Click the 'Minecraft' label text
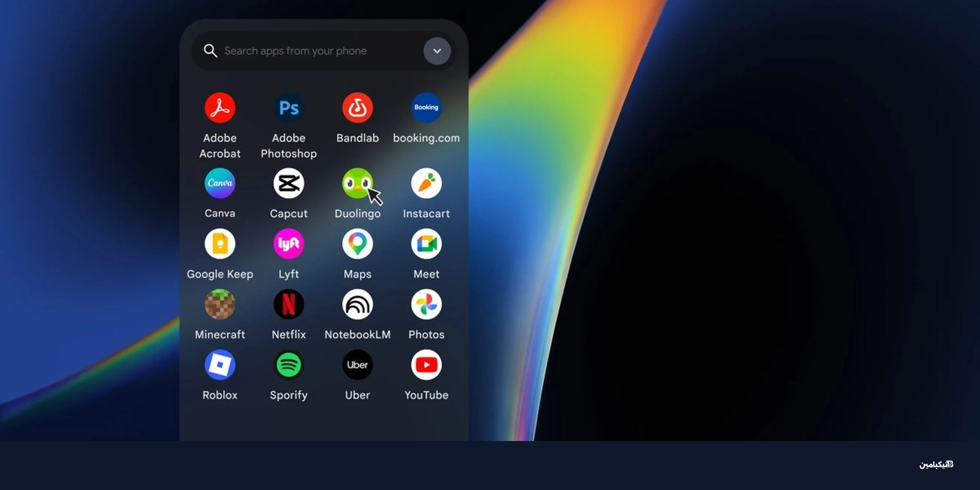Screen dimensions: 980x490 pos(220,335)
